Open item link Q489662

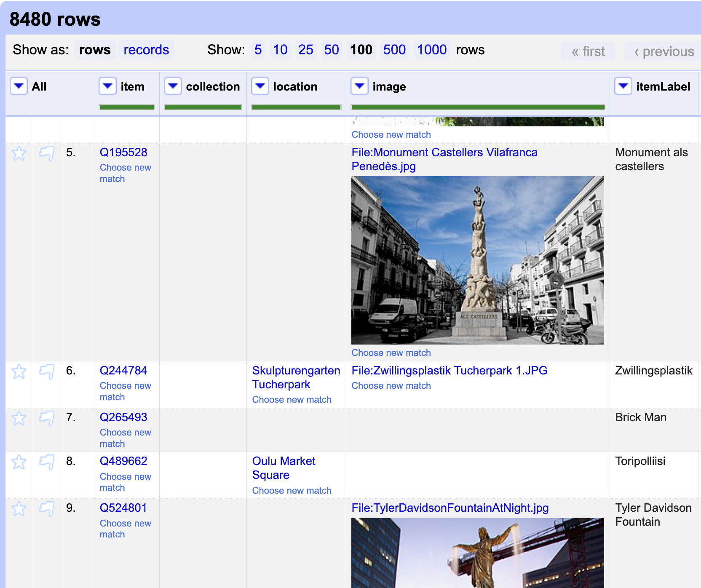tap(123, 461)
